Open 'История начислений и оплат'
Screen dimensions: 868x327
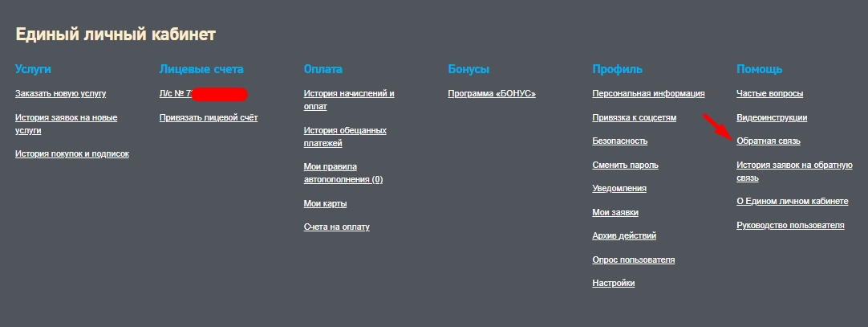tap(349, 94)
